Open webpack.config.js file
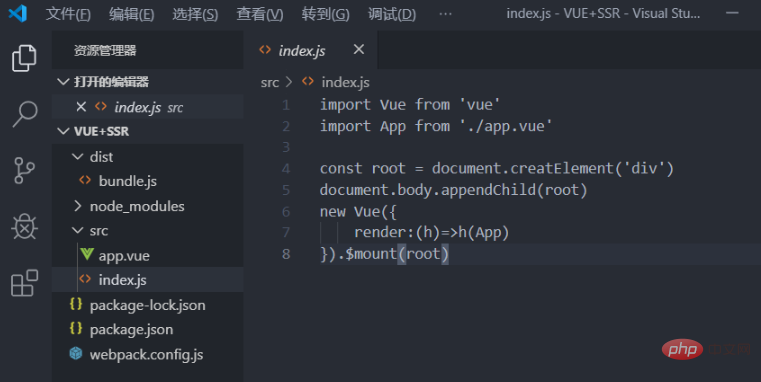This screenshot has height=382, width=761. coord(146,355)
